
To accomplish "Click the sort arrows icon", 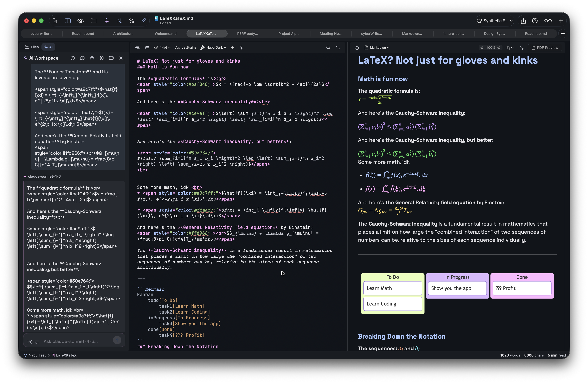I will [119, 21].
